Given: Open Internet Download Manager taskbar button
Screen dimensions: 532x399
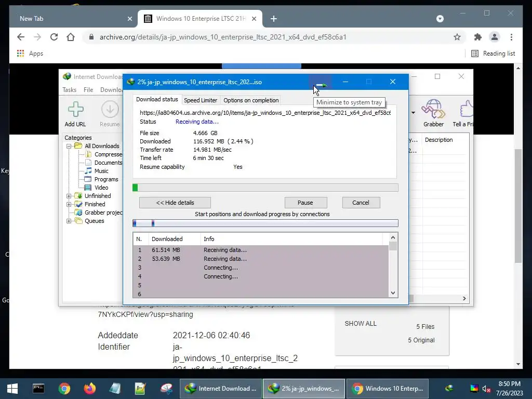Looking at the screenshot, I should (x=220, y=389).
